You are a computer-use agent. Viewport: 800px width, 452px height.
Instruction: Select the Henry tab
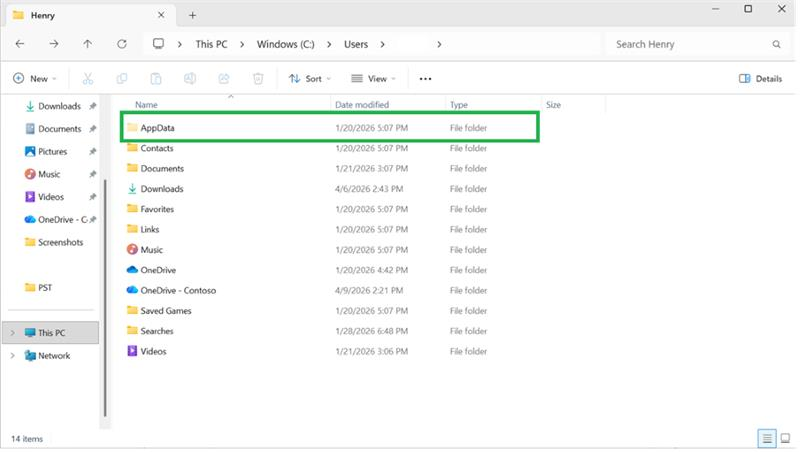89,15
